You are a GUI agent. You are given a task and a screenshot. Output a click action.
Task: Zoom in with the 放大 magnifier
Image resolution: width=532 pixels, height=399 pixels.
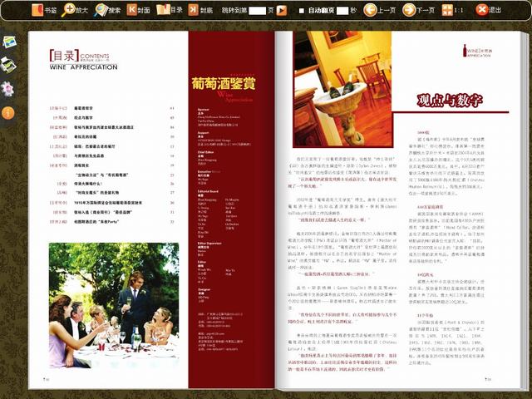pos(75,10)
